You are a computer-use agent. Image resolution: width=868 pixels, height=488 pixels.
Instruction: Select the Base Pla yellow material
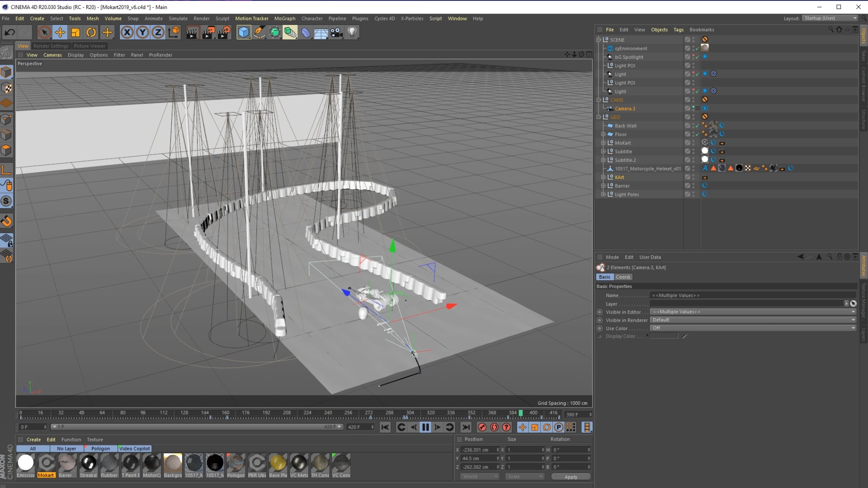pos(278,463)
